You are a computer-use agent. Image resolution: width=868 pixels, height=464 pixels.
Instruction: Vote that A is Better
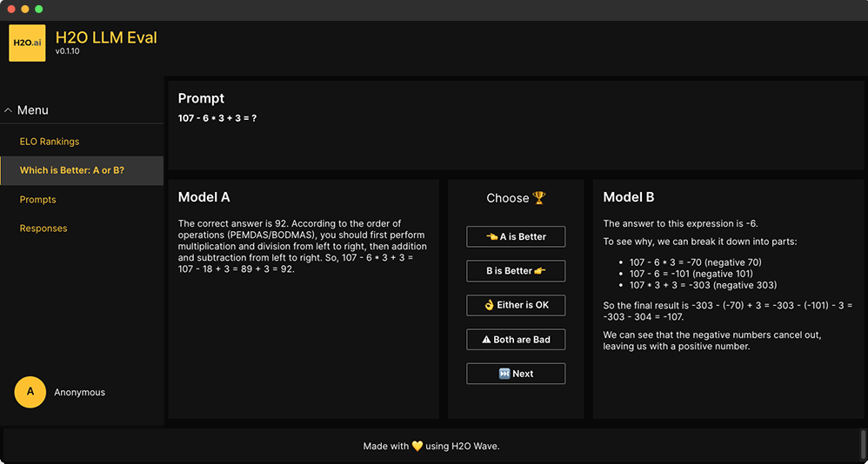pos(516,236)
